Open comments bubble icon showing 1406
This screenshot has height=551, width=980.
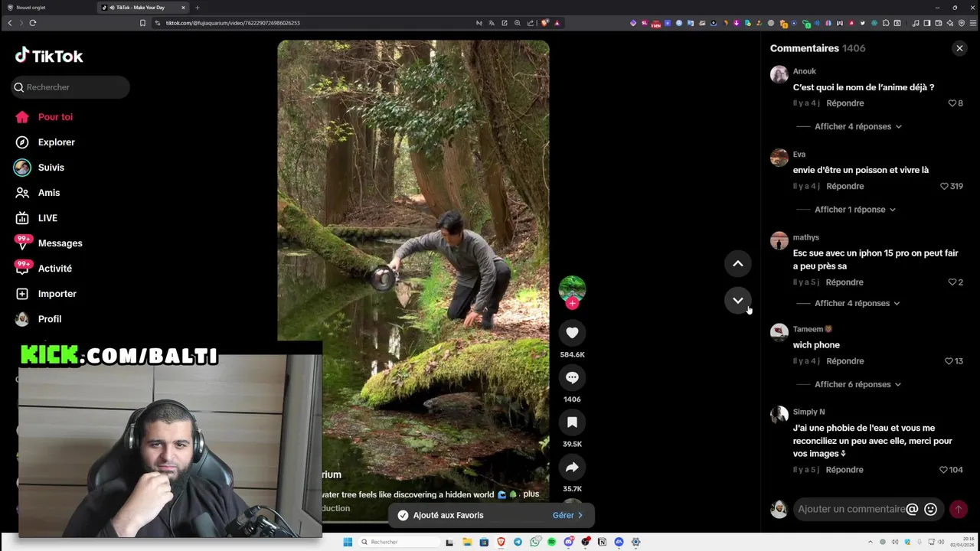pos(572,377)
